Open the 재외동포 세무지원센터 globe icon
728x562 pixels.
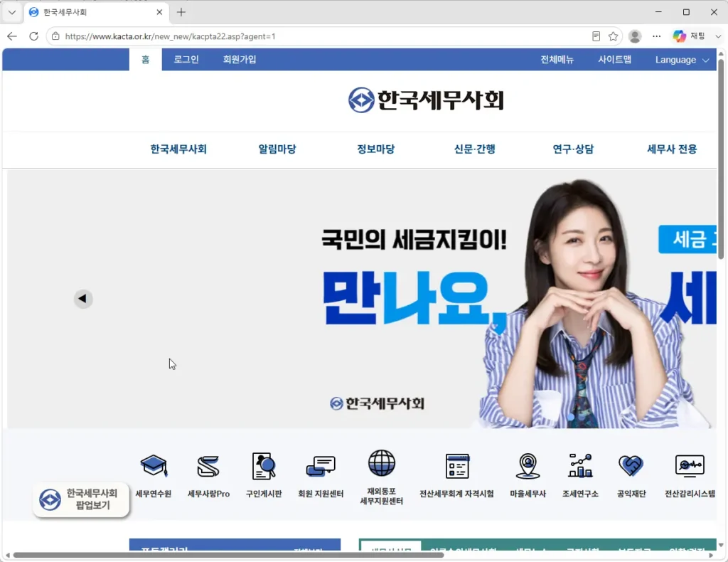(x=382, y=463)
